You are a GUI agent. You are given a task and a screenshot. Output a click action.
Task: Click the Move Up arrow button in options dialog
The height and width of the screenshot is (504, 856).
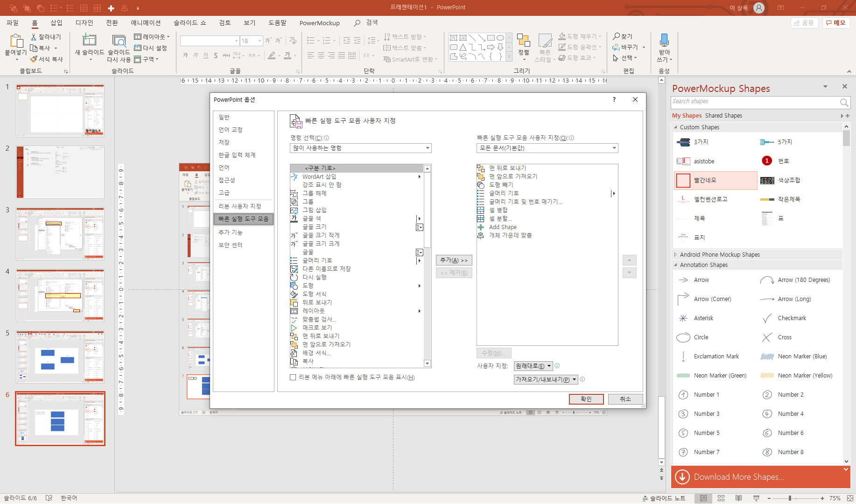pyautogui.click(x=629, y=260)
